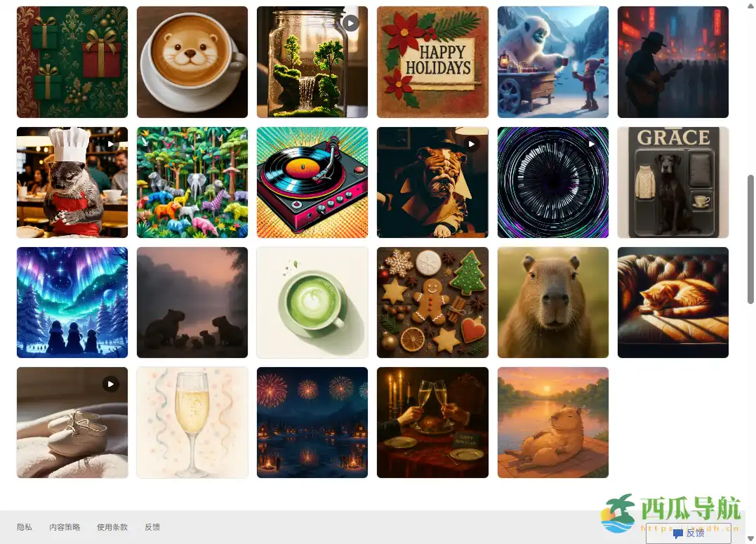Screen dimensions: 756x544
Task: Click play icon on baby shoes thumbnail
Action: pos(111,384)
